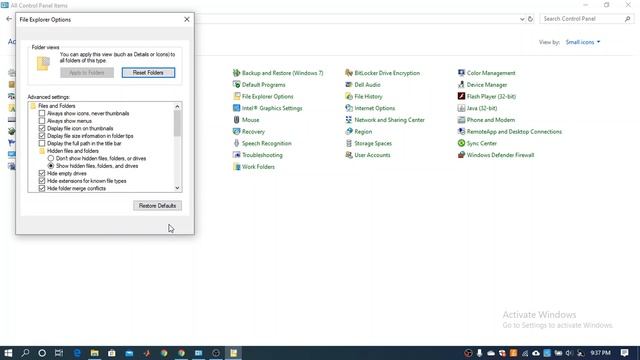Open Troubleshooting item
This screenshot has width=640, height=360.
258,155
